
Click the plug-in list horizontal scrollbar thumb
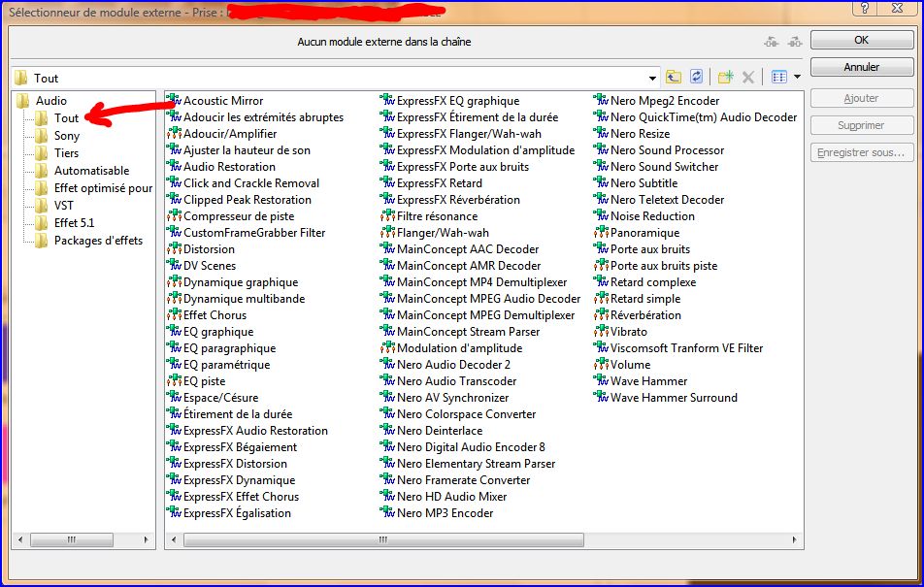pos(383,539)
